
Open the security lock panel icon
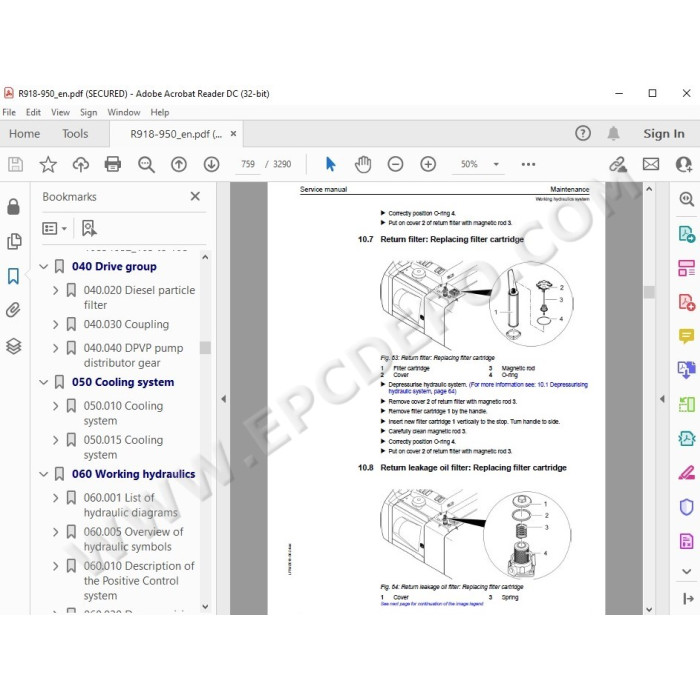tap(13, 207)
